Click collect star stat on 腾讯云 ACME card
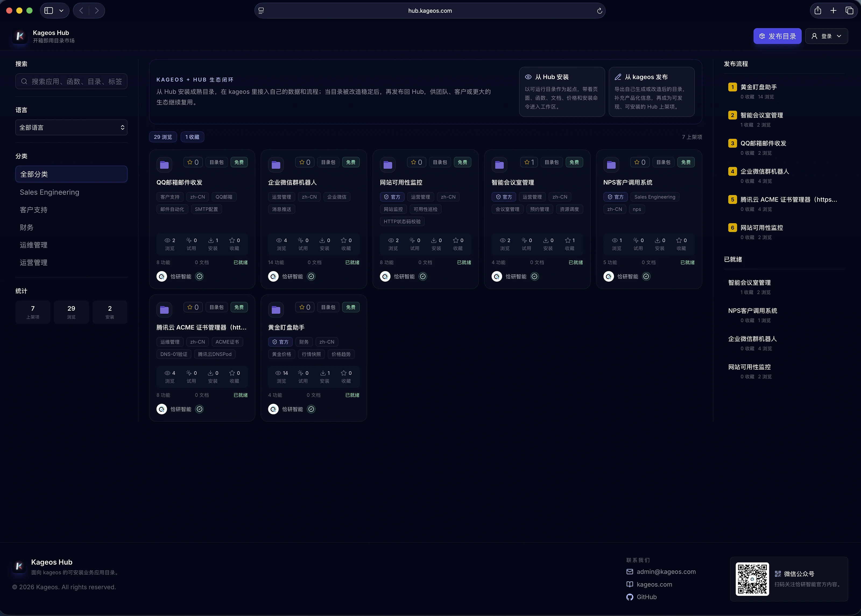The image size is (861, 616). click(232, 373)
